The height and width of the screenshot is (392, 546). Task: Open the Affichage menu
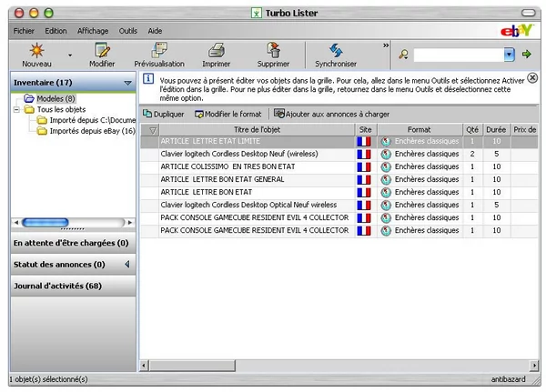tap(93, 31)
